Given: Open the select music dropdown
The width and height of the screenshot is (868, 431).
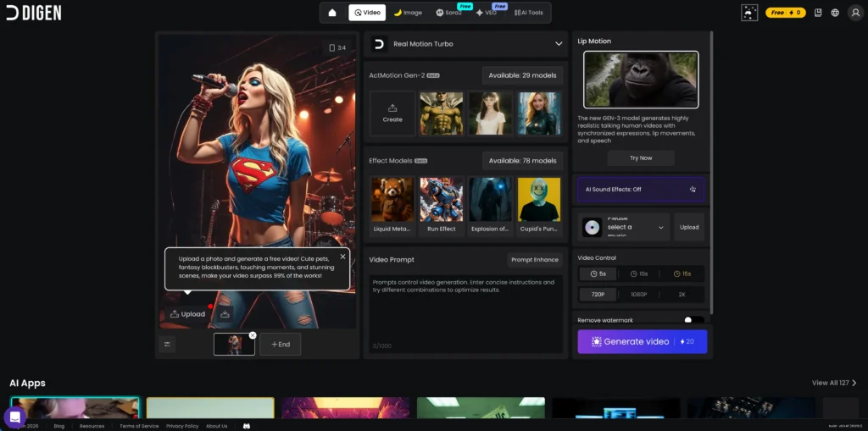Looking at the screenshot, I should coord(626,227).
